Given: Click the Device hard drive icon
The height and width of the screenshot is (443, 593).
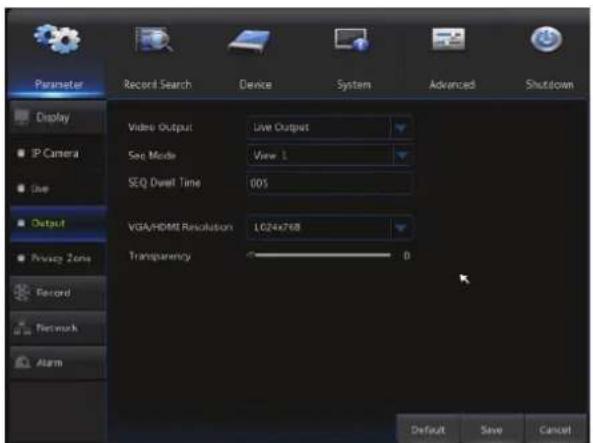Looking at the screenshot, I should (x=250, y=41).
